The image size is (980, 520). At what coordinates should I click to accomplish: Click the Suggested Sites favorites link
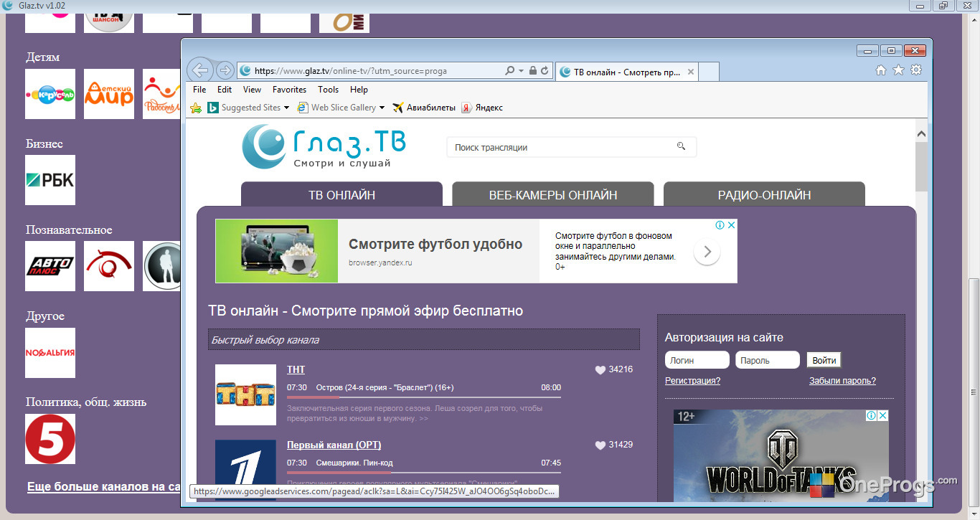click(x=243, y=108)
